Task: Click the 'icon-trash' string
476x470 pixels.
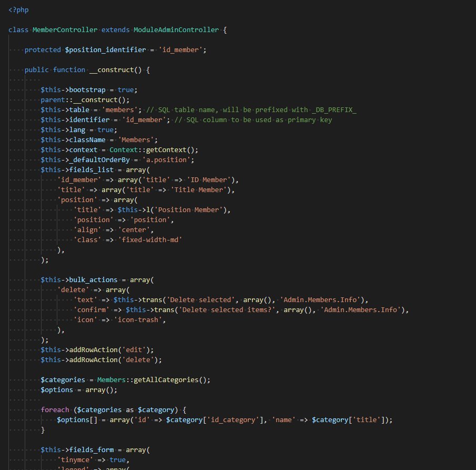Action: point(138,320)
